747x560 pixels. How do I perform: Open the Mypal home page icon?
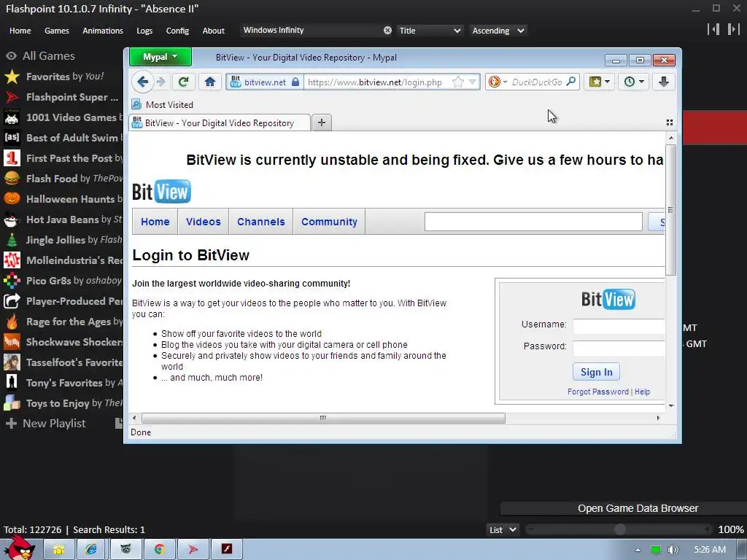tap(209, 82)
